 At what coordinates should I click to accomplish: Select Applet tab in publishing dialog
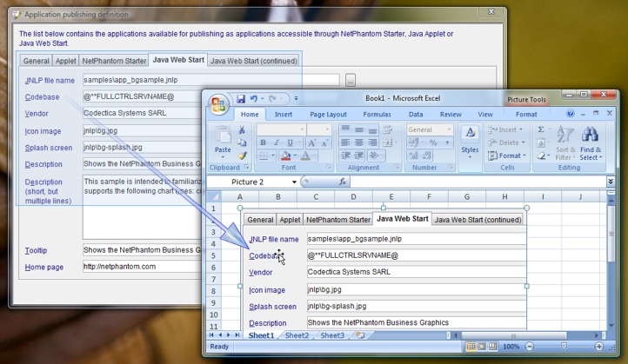[66, 61]
